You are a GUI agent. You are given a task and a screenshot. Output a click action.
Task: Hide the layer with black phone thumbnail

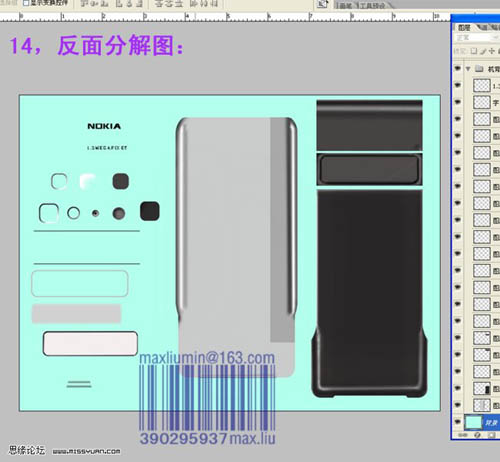click(458, 388)
